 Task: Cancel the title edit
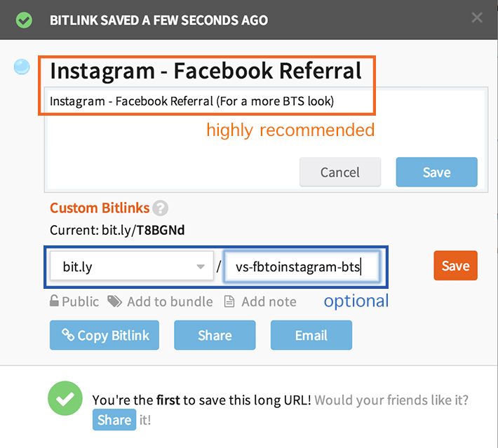(x=340, y=172)
